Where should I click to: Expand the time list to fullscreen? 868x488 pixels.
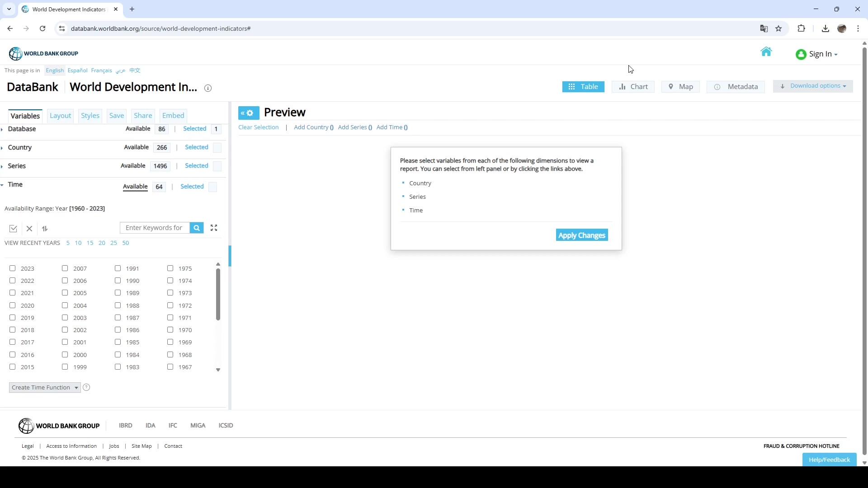214,228
